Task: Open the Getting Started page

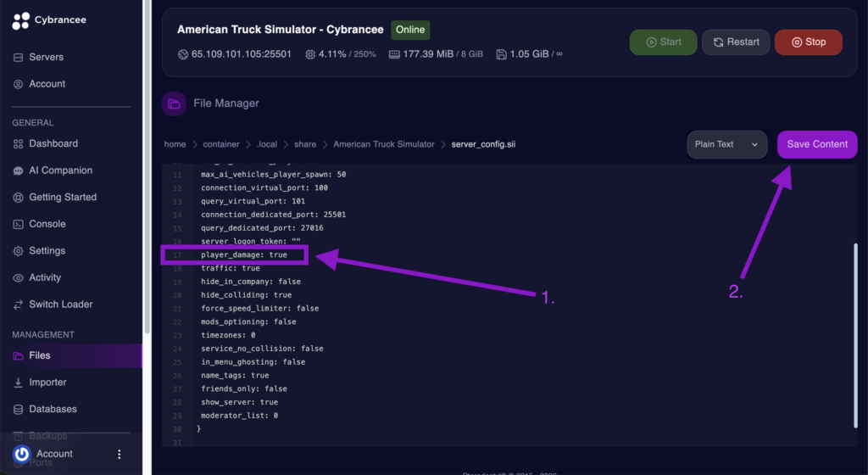Action: coord(63,197)
